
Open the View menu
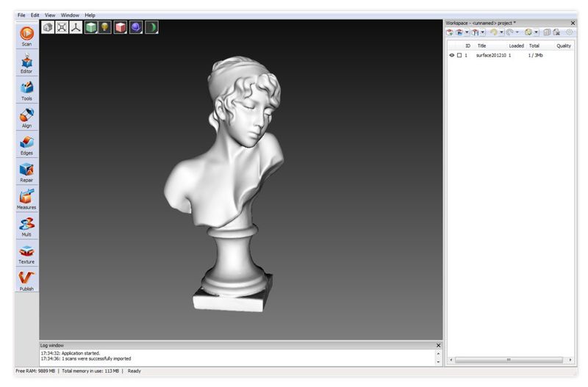50,15
